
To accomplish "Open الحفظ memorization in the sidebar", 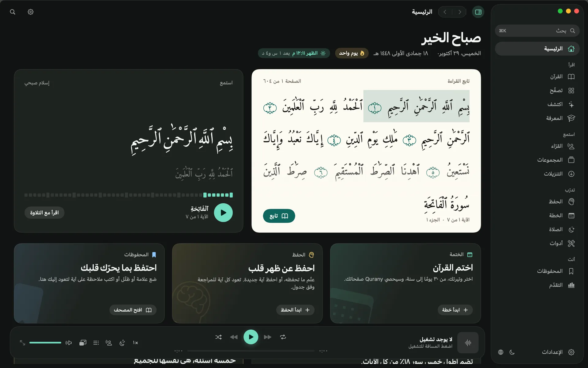I will (x=537, y=201).
